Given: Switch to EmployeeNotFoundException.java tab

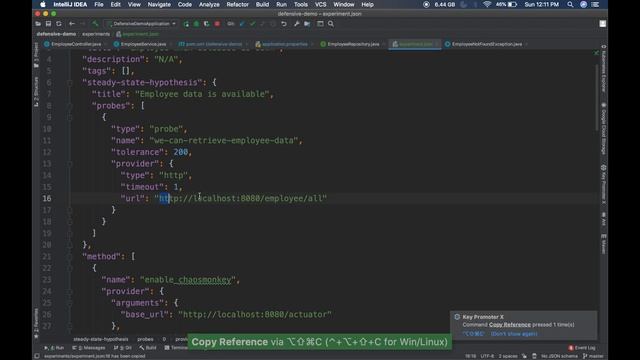Looking at the screenshot, I should (486, 44).
